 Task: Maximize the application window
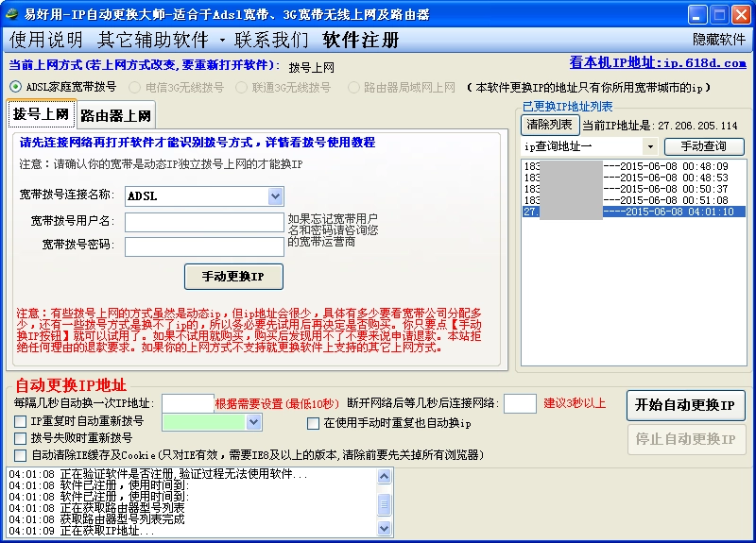(x=718, y=14)
